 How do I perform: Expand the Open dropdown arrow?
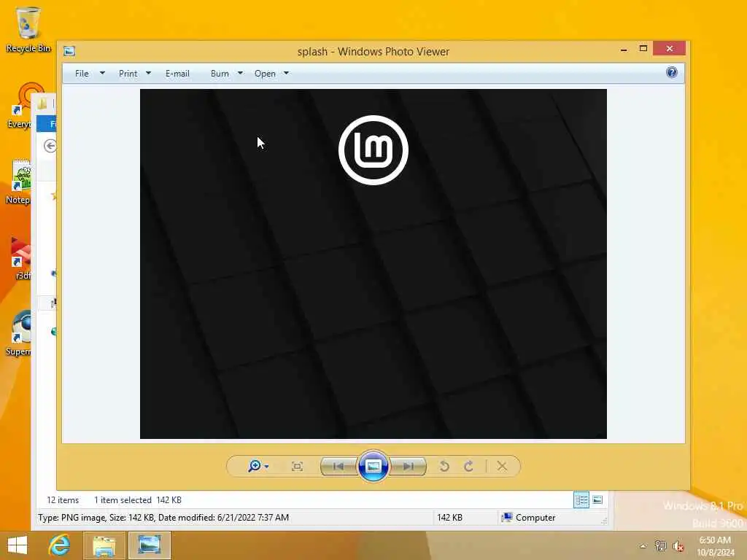click(x=286, y=74)
